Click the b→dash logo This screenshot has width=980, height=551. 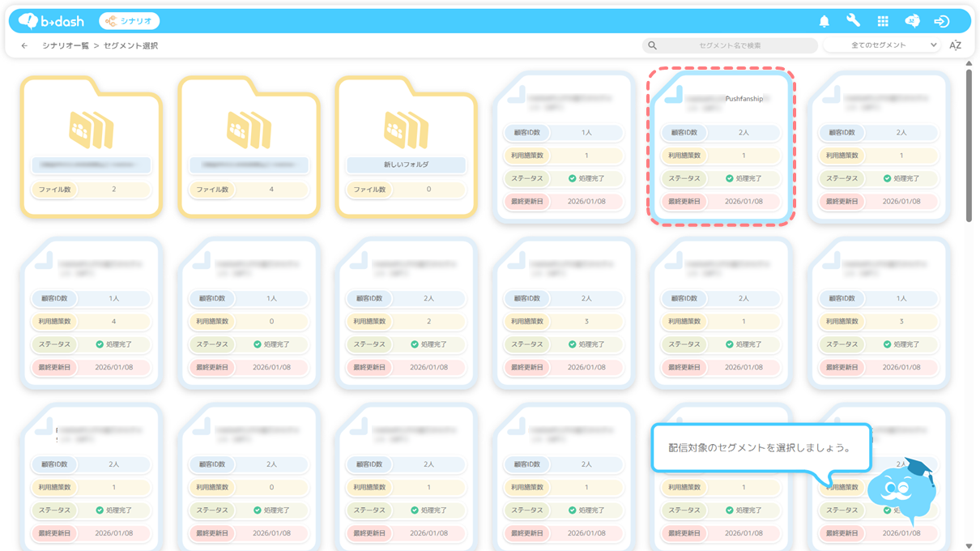51,21
